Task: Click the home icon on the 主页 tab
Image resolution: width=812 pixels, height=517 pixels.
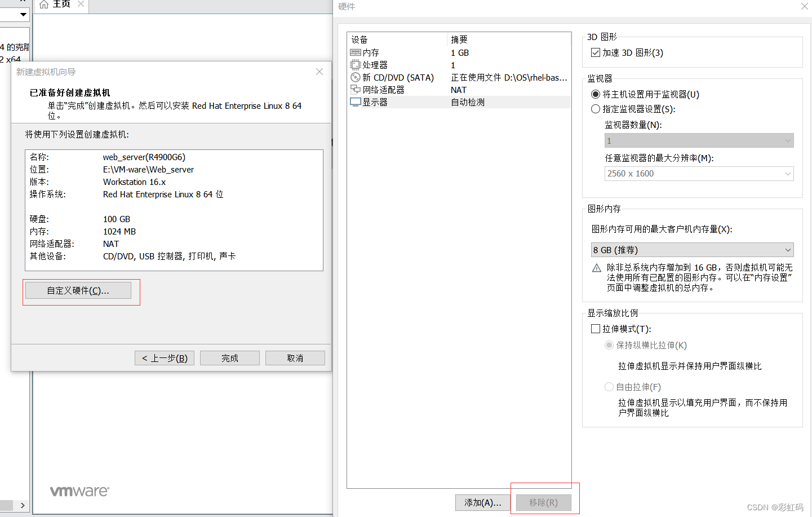Action: (44, 5)
